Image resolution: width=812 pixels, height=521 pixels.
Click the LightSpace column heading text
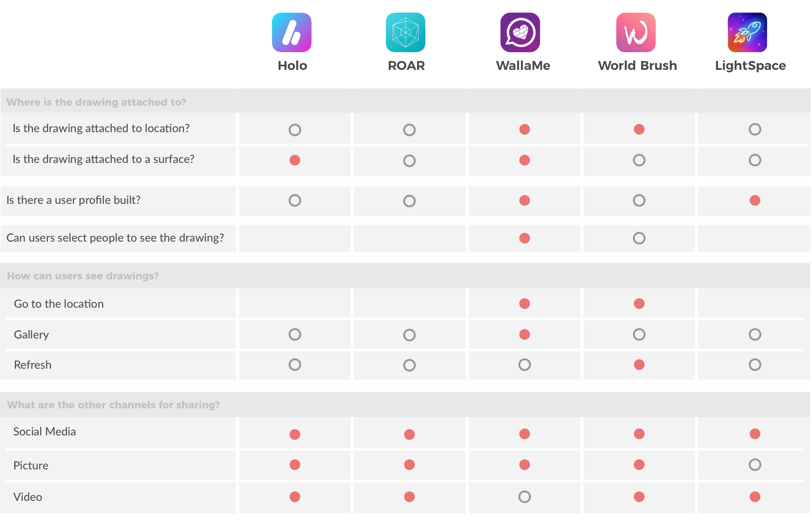(750, 66)
